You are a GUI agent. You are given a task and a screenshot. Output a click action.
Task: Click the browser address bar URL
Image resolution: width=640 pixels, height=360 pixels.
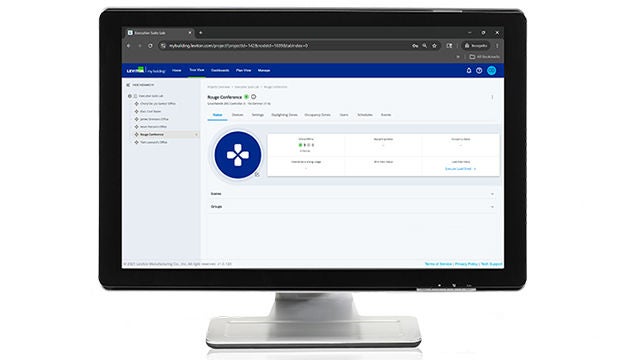[x=239, y=46]
